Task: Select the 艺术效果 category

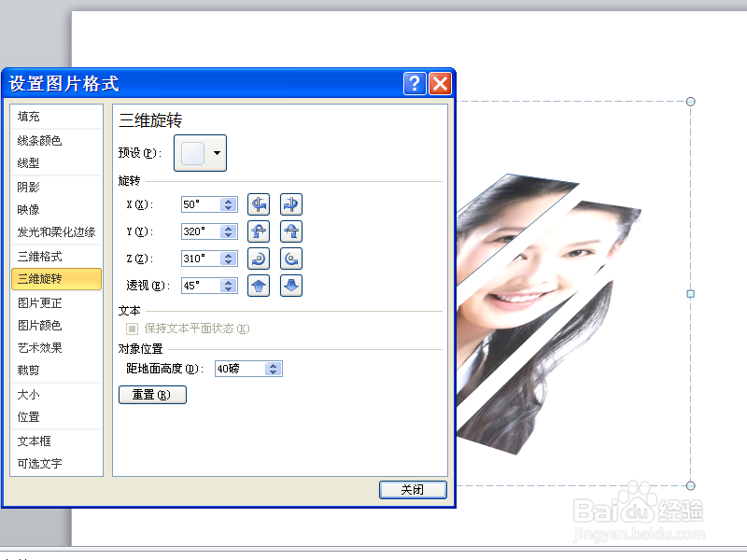Action: tap(56, 348)
